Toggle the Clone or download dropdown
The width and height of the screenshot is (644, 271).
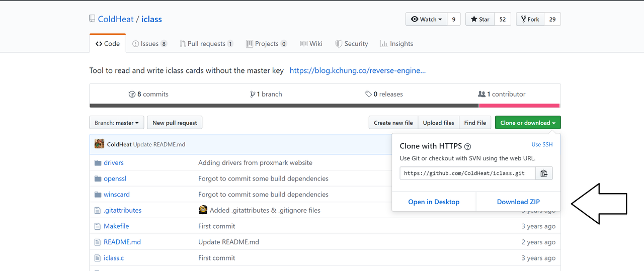pyautogui.click(x=528, y=123)
